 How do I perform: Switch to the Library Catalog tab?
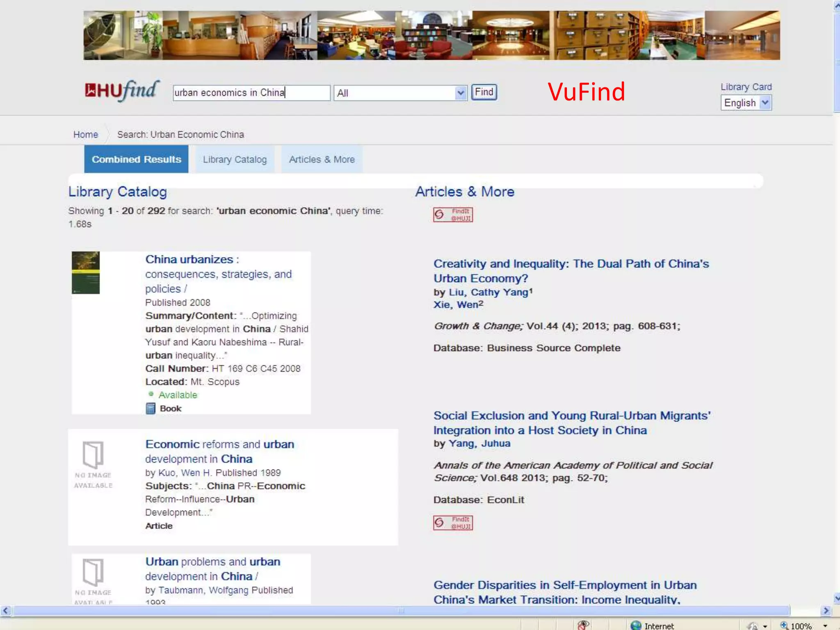pyautogui.click(x=235, y=159)
